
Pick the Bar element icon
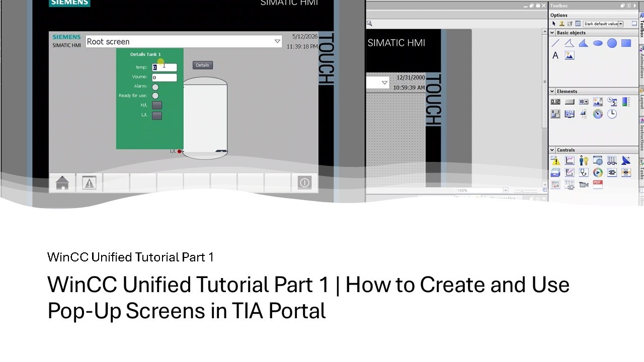[626, 102]
